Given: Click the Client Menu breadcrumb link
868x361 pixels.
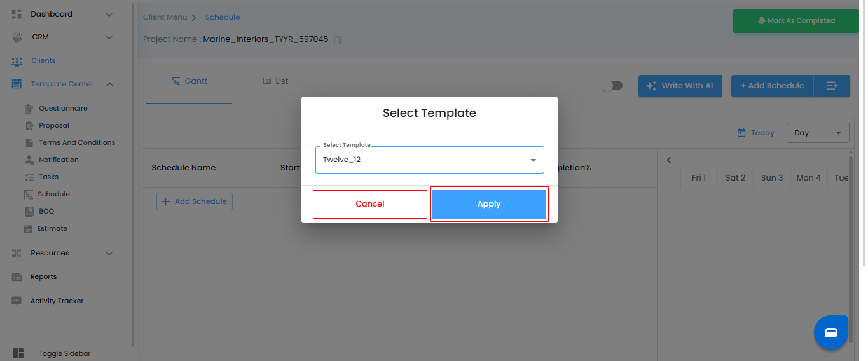Looking at the screenshot, I should [165, 17].
